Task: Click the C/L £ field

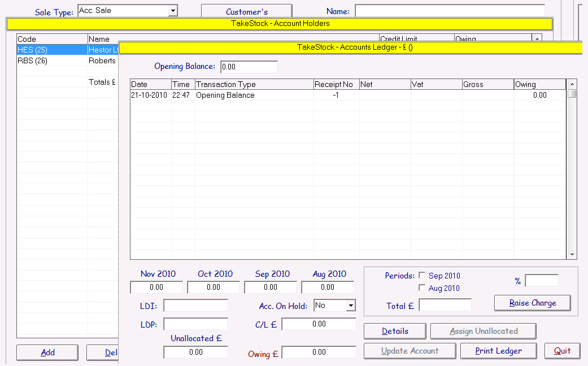Action: pyautogui.click(x=319, y=324)
